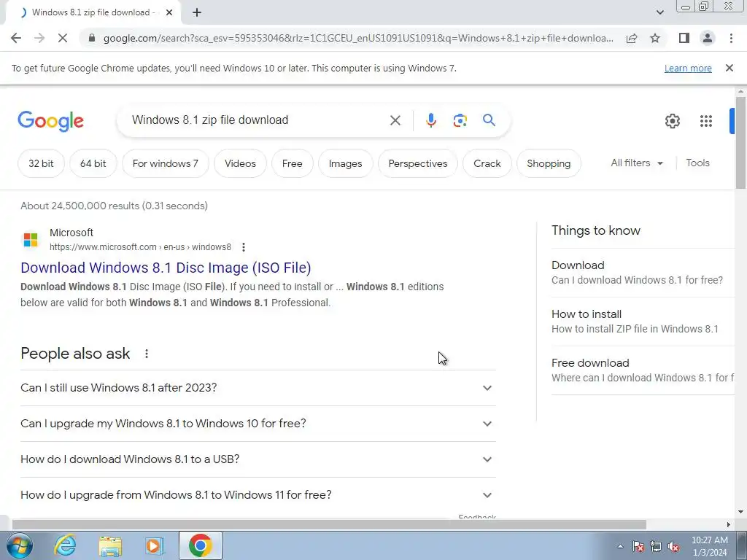
Task: Click the Microsoft site favicon
Action: pos(31,239)
